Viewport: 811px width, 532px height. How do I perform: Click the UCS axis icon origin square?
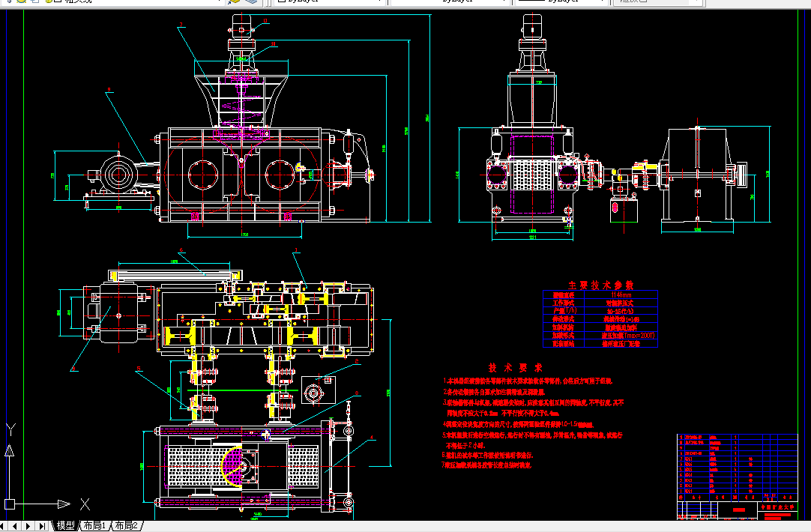pyautogui.click(x=9, y=504)
